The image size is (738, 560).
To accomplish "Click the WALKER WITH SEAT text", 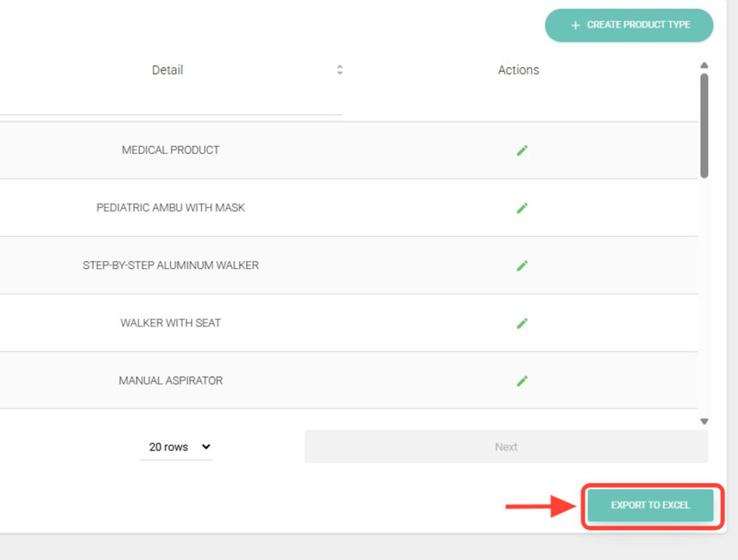I will [171, 323].
